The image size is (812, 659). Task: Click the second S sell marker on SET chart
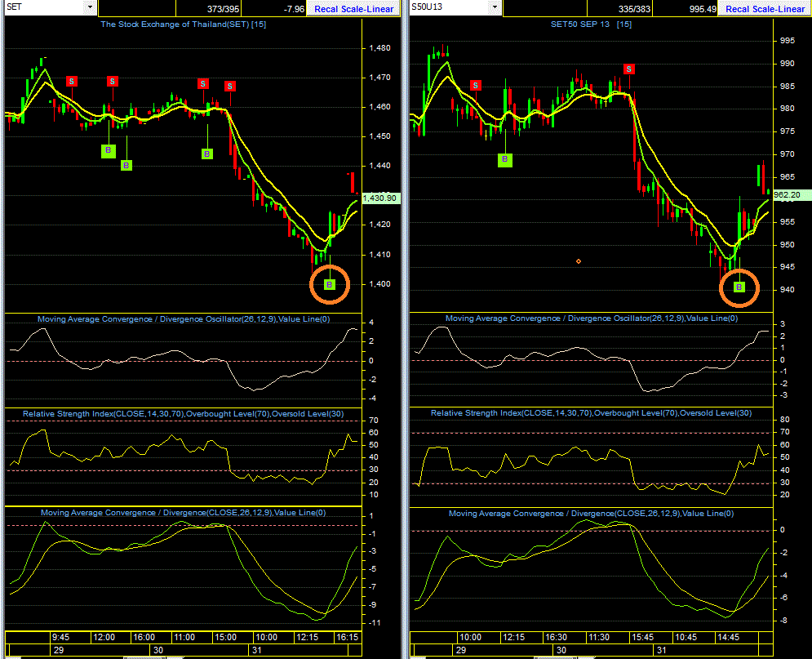113,82
